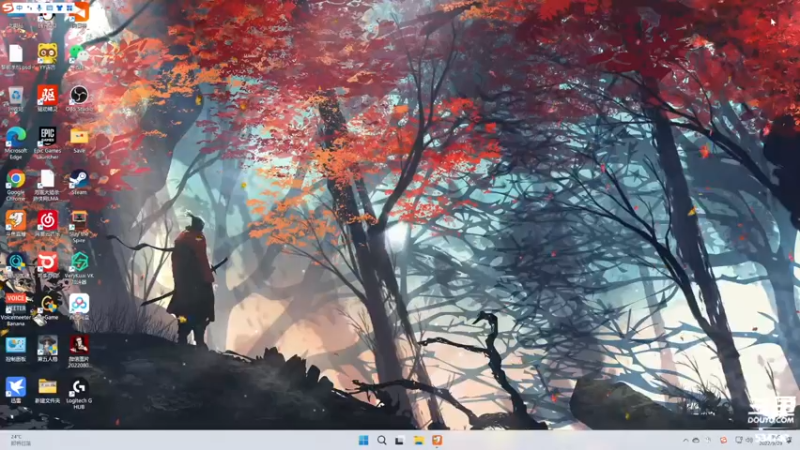Launch Voicemeeter Banana shortcut

15,305
